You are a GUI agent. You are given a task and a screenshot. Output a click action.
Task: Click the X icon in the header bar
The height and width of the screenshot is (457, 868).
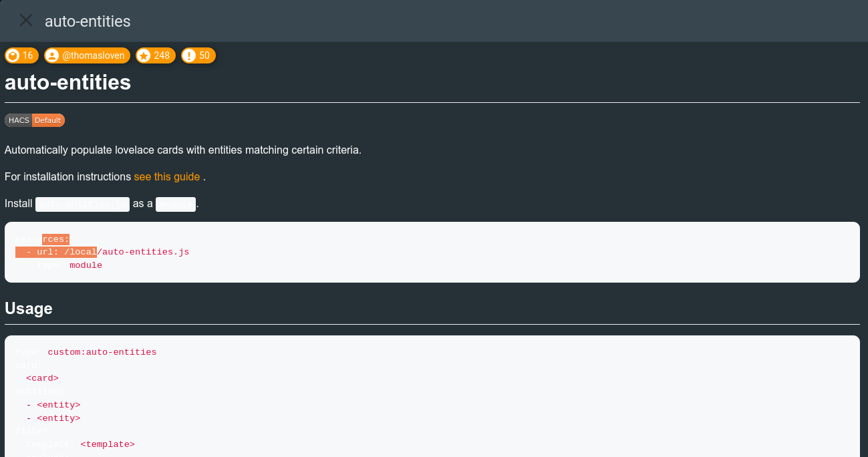[x=25, y=20]
